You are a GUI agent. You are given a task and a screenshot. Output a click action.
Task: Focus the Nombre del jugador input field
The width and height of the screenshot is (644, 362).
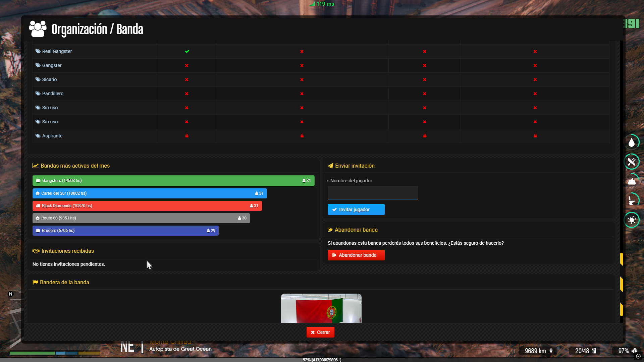[x=373, y=193]
